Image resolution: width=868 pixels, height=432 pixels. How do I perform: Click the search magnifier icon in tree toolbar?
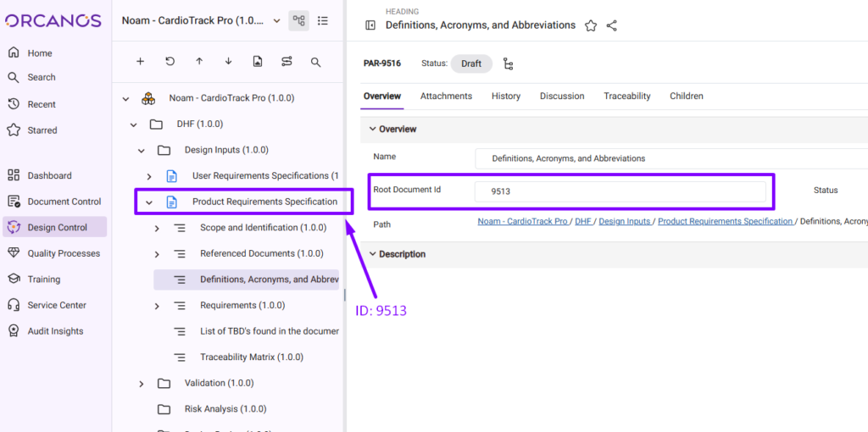pos(315,62)
